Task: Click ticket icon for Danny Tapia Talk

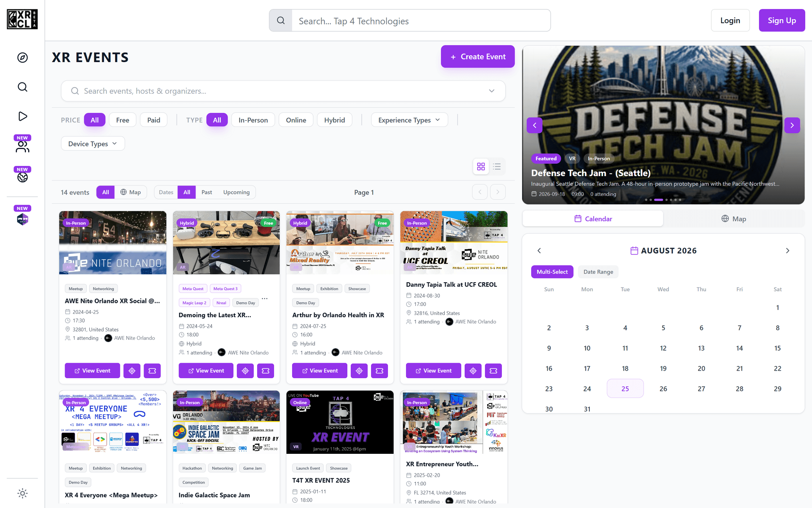Action: coord(494,371)
